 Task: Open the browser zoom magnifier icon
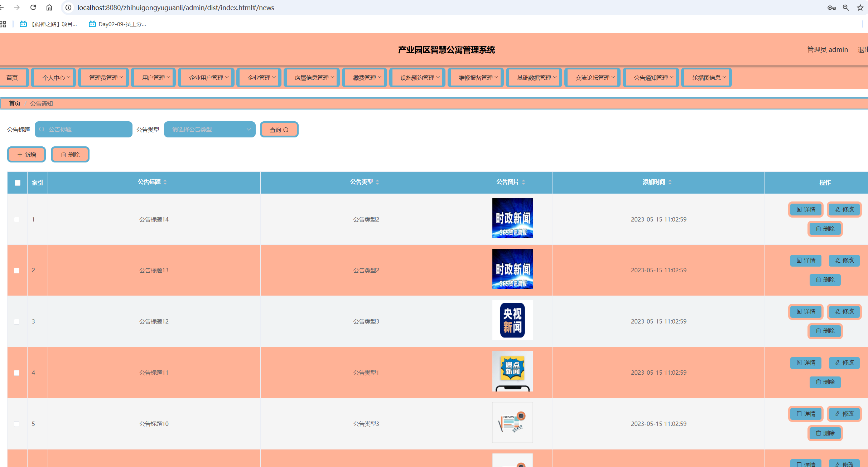click(846, 8)
